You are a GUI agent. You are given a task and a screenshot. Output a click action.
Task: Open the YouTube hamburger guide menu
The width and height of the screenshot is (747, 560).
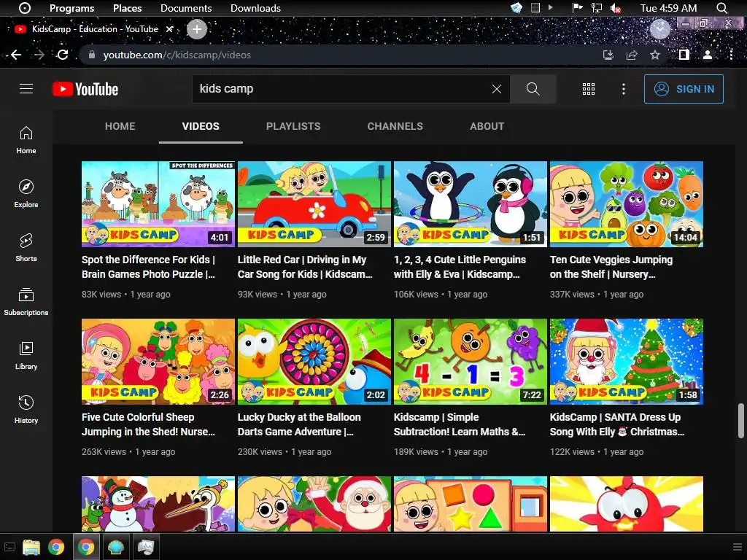click(x=26, y=88)
